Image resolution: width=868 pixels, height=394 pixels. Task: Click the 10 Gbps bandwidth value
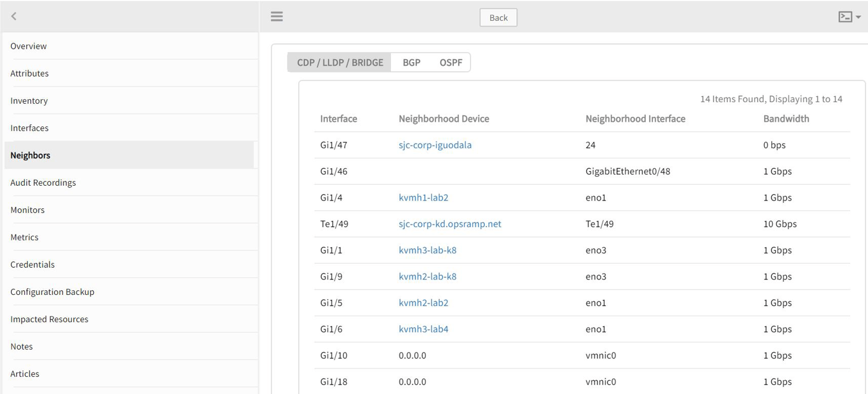tap(780, 224)
